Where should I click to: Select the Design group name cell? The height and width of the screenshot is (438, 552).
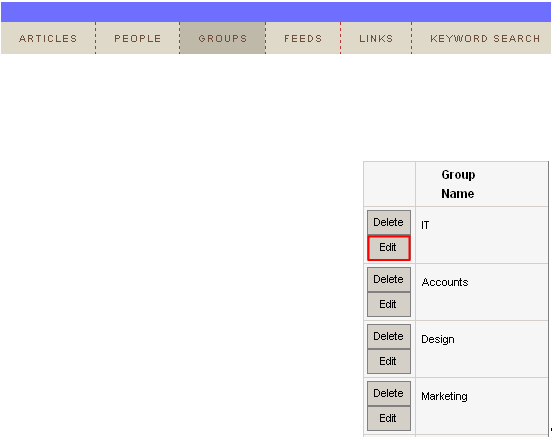click(482, 349)
